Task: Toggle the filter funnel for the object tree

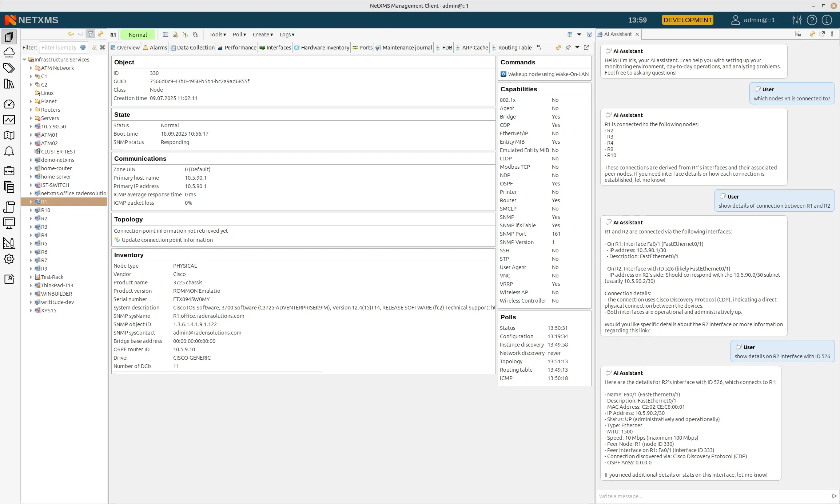Action: pyautogui.click(x=91, y=34)
